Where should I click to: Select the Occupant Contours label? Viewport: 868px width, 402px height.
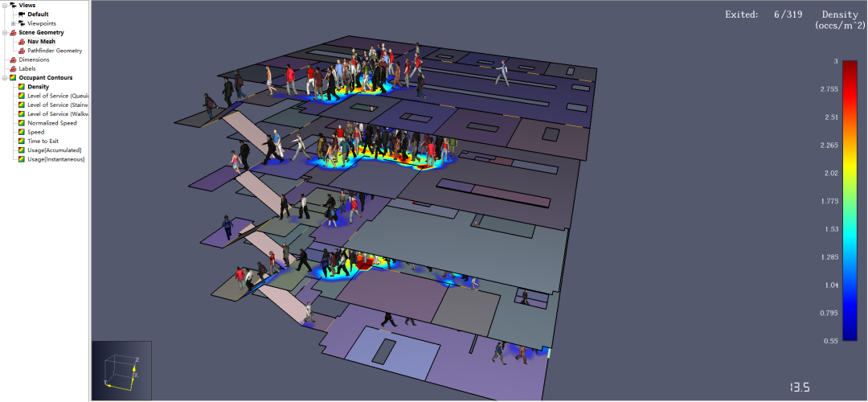pos(45,78)
